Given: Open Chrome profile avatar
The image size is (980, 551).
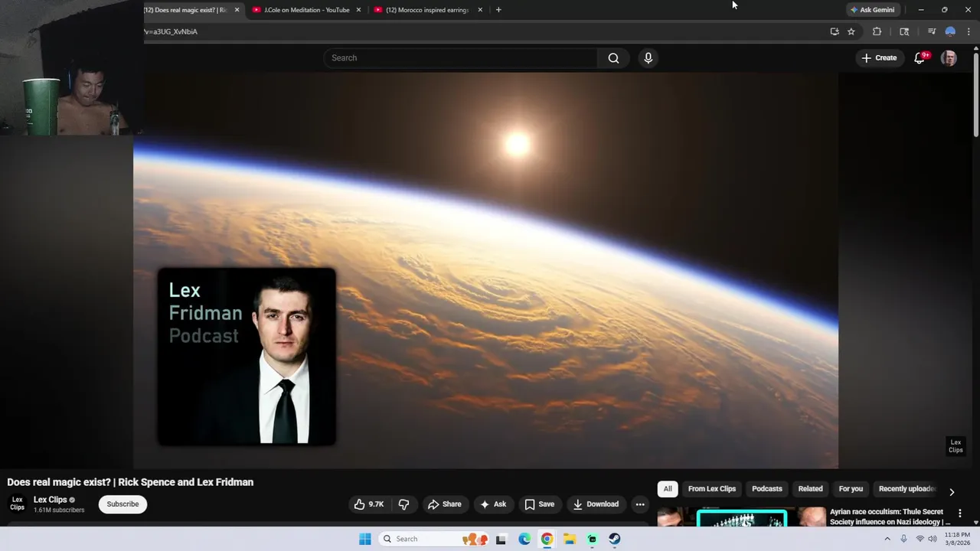Looking at the screenshot, I should click(x=950, y=31).
